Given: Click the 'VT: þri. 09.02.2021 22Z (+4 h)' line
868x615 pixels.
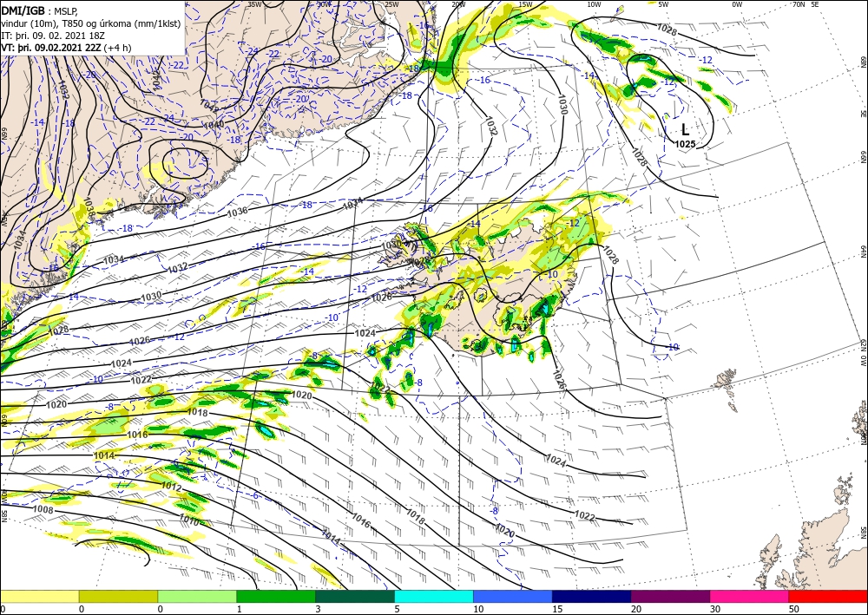Looking at the screenshot, I should click(x=67, y=47).
